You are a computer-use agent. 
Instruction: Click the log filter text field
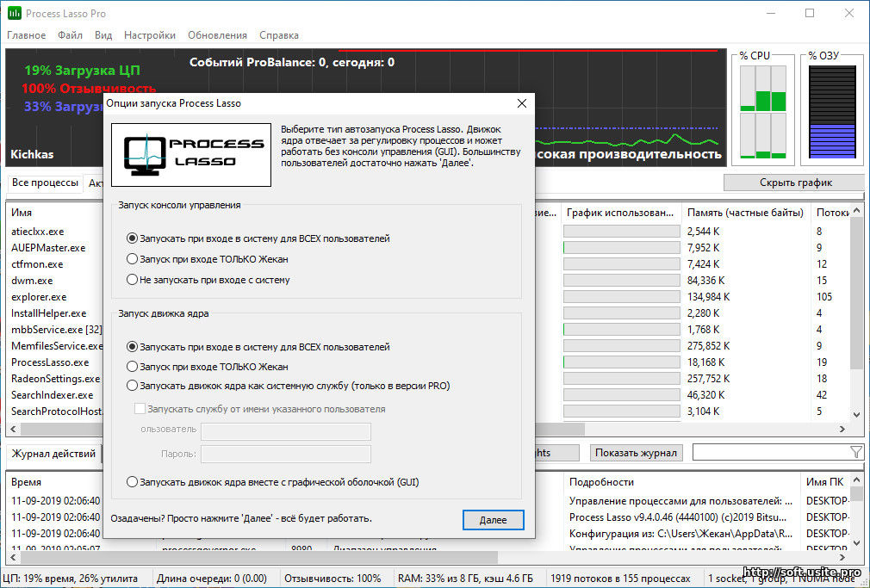tap(772, 453)
